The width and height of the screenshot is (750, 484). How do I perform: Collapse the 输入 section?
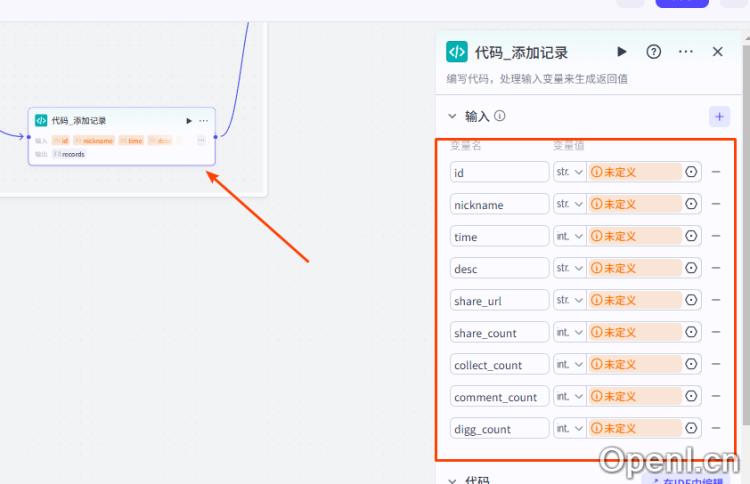(x=452, y=116)
